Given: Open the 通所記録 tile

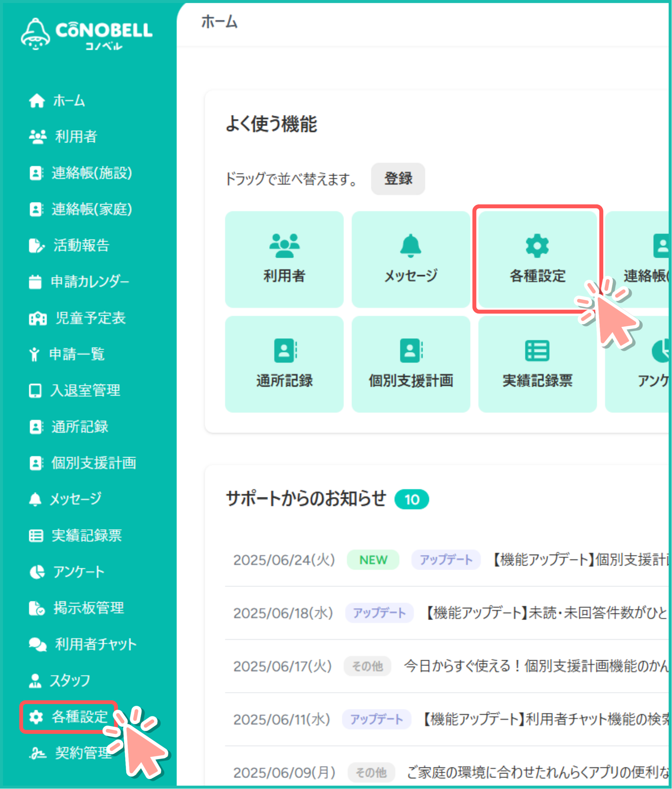Looking at the screenshot, I should [284, 364].
